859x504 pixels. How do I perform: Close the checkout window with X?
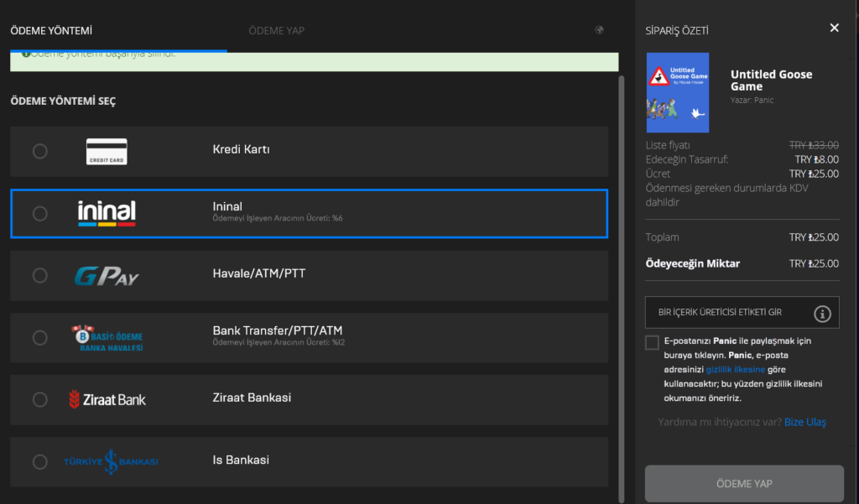pyautogui.click(x=835, y=28)
